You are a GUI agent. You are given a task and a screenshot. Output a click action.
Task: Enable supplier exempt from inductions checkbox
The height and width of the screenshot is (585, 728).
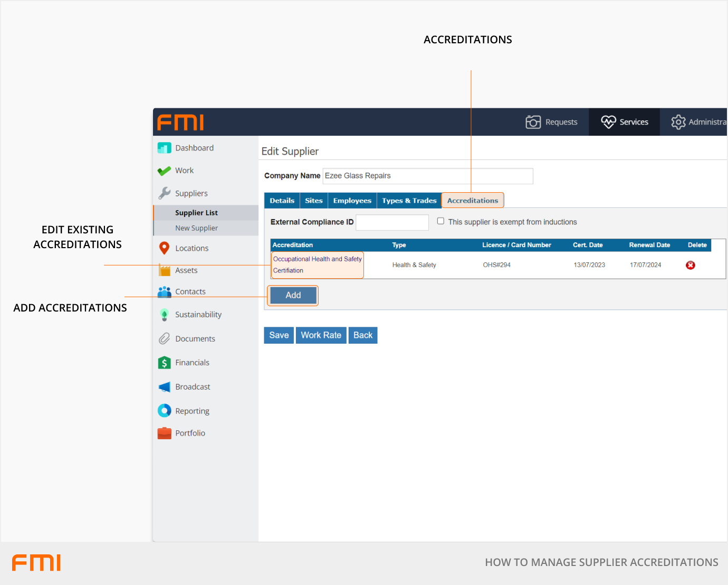tap(440, 221)
